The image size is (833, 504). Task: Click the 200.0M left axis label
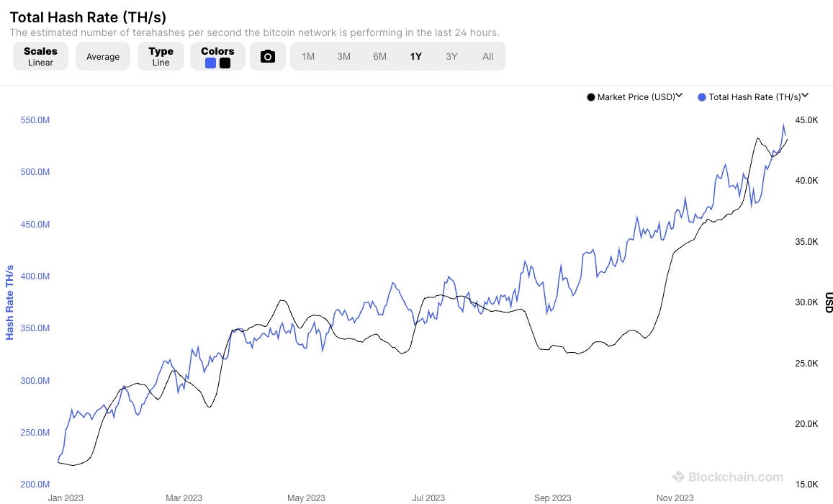[x=35, y=485]
